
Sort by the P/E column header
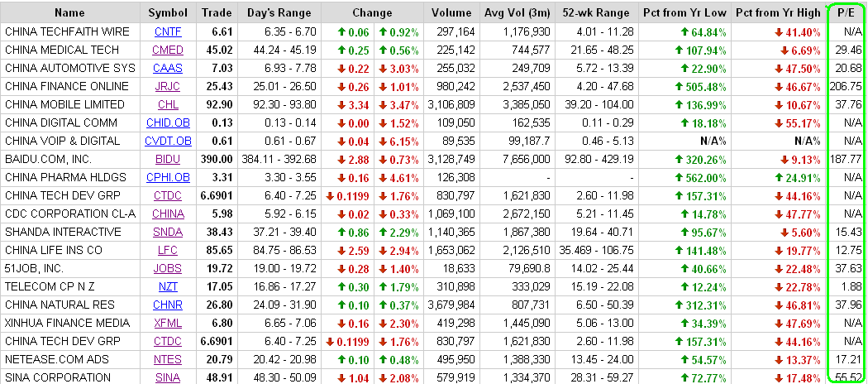point(846,12)
